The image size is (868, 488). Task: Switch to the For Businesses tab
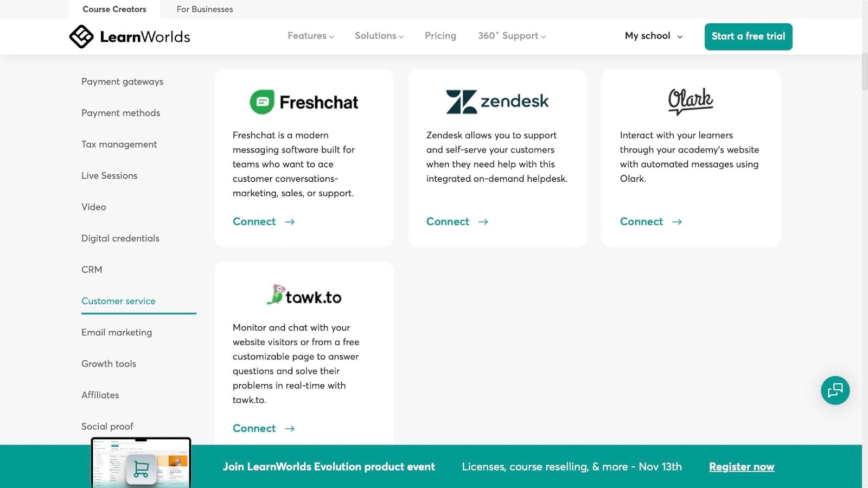205,9
